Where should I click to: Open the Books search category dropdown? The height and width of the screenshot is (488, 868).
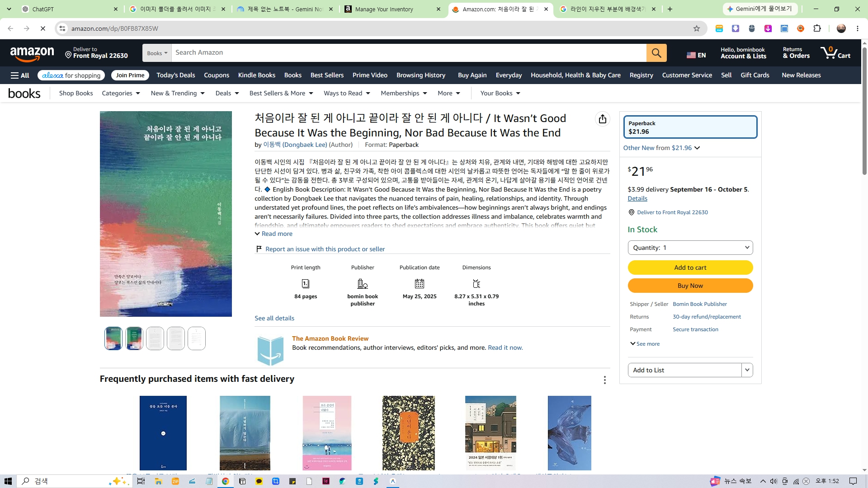click(157, 53)
